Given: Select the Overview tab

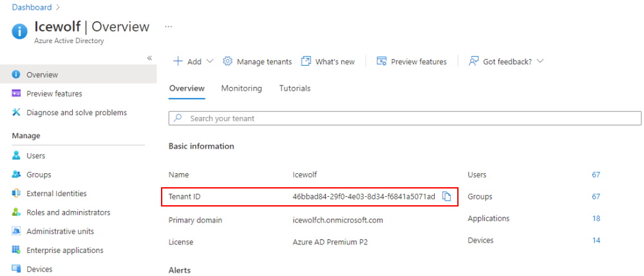Looking at the screenshot, I should tap(187, 88).
